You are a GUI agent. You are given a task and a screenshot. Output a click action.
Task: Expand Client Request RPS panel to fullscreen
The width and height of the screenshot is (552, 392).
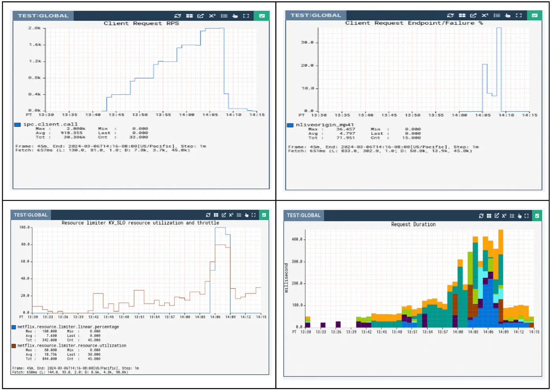pos(246,16)
